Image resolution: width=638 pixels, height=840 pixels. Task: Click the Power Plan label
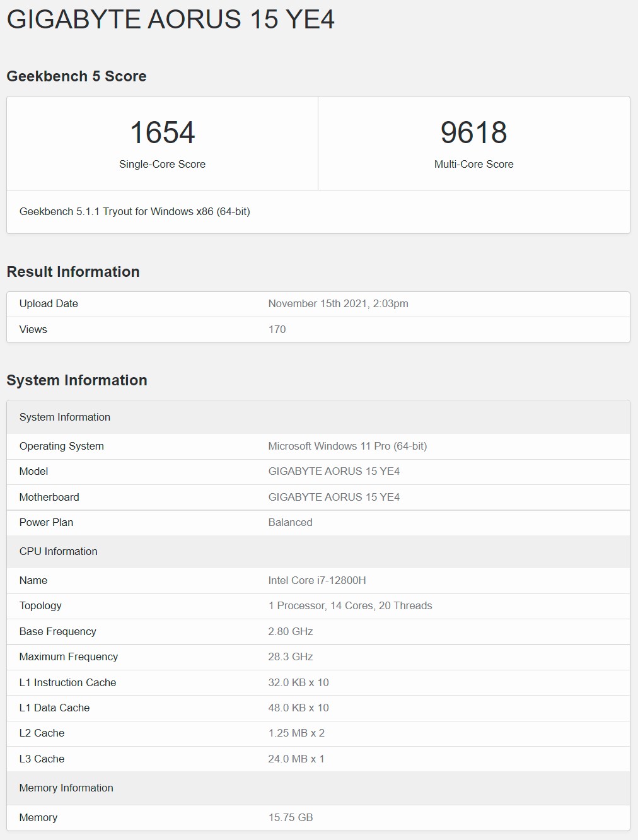tap(46, 522)
